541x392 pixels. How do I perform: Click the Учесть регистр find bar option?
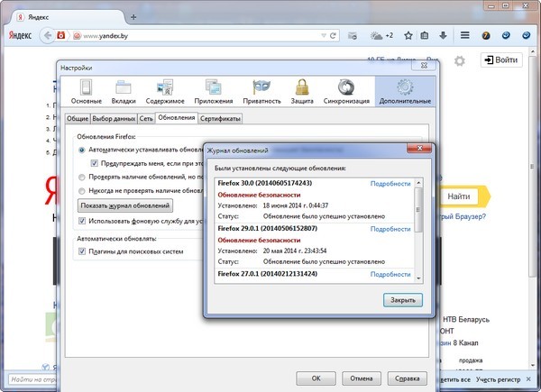[498, 379]
